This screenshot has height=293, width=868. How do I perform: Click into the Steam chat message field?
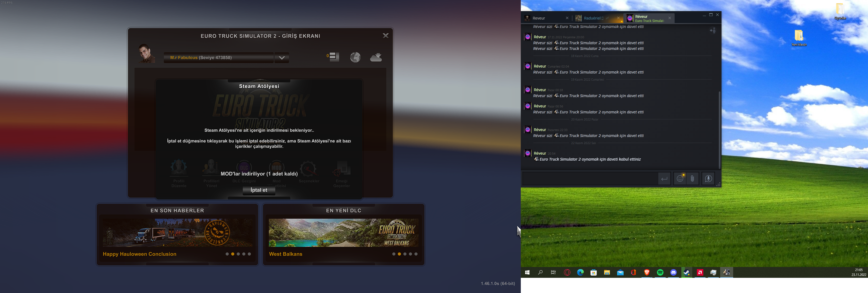pos(590,179)
